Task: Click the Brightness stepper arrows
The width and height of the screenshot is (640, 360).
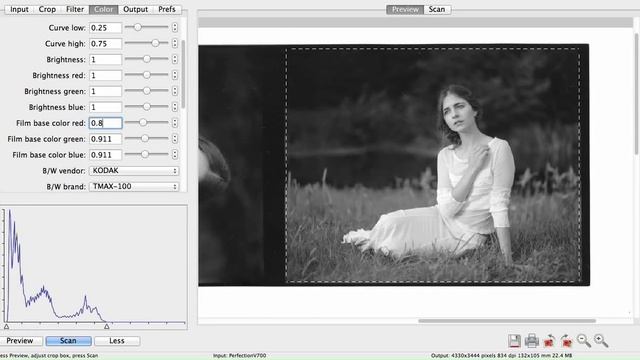Action: [175, 59]
